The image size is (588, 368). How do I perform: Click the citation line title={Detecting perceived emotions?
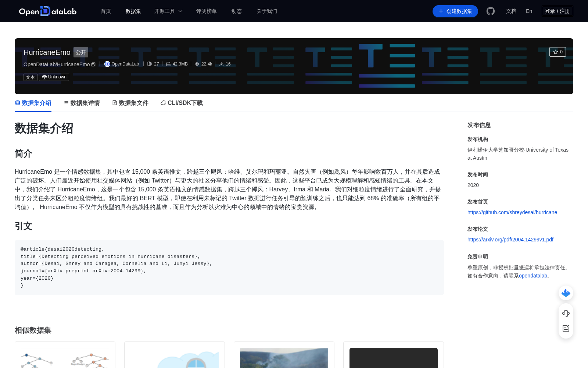coord(110,256)
